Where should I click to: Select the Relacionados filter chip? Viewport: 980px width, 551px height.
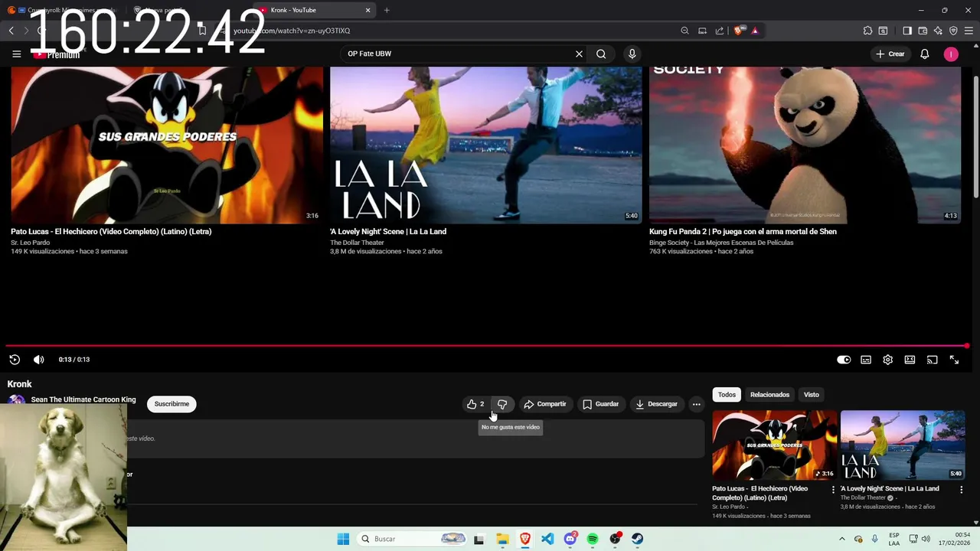[x=769, y=395]
